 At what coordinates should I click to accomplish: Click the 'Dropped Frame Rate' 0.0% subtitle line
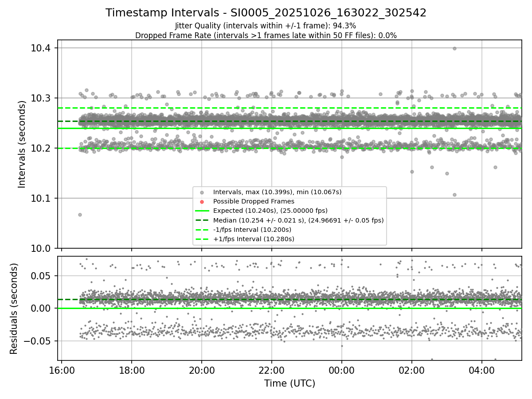point(266,35)
